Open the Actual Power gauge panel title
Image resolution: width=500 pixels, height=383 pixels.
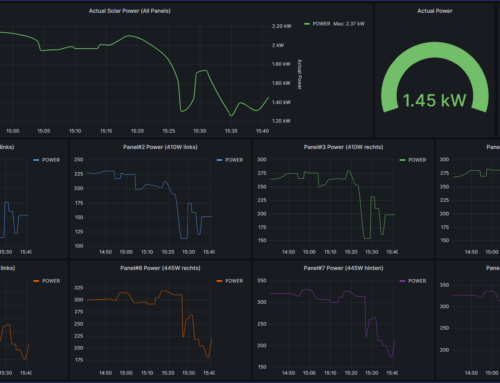[435, 11]
